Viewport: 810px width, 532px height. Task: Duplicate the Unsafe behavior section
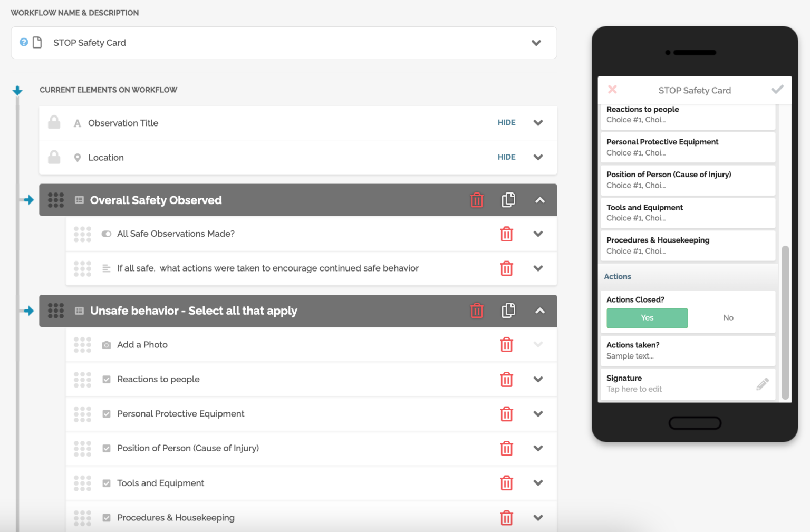(x=508, y=311)
